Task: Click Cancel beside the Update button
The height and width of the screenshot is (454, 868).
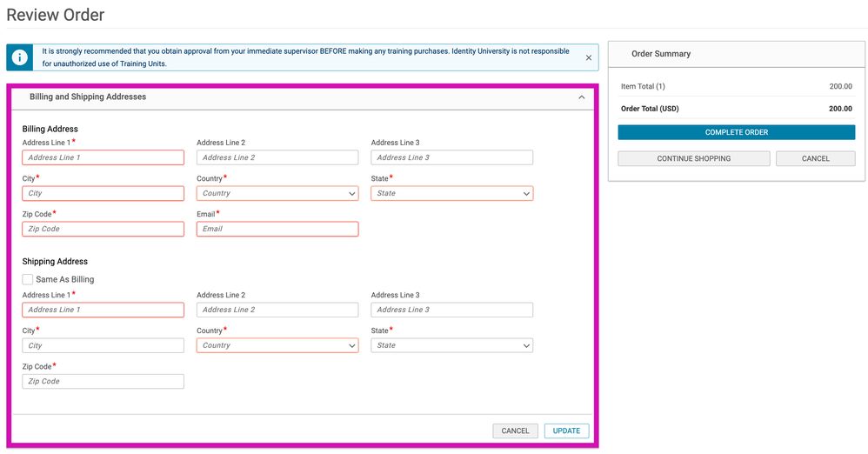Action: (x=515, y=431)
